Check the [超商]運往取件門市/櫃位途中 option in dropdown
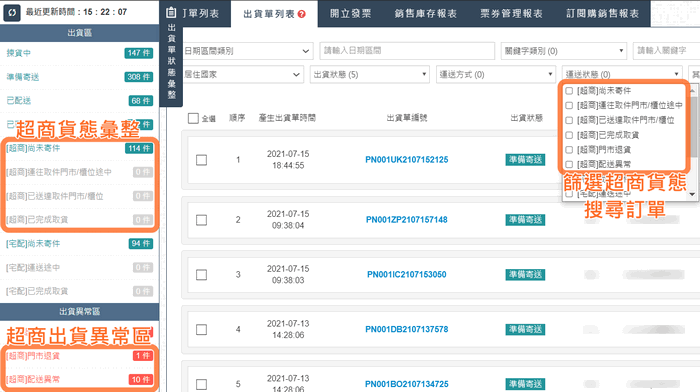Viewport: 700px width, 392px height. click(x=569, y=106)
